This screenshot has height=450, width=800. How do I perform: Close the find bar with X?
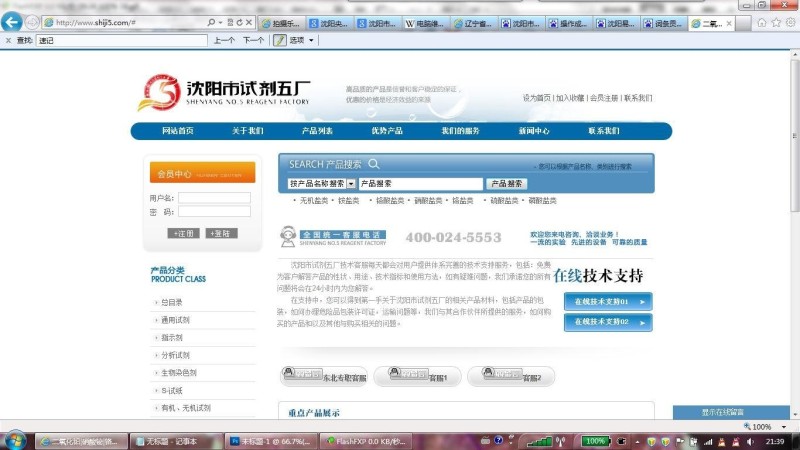[8, 40]
